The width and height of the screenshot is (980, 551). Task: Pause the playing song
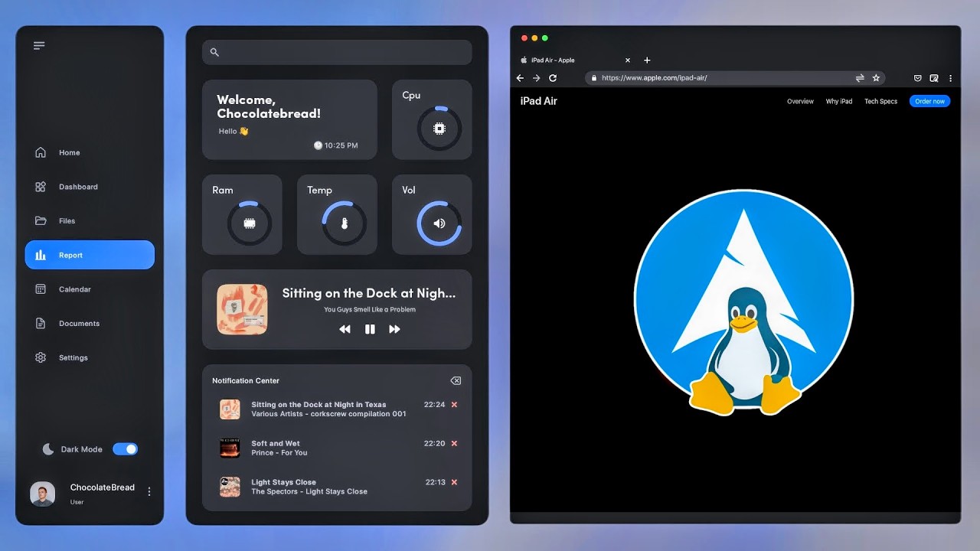point(370,329)
